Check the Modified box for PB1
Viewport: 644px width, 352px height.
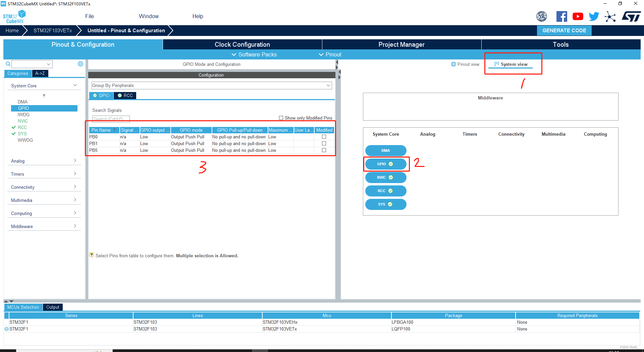[x=324, y=143]
